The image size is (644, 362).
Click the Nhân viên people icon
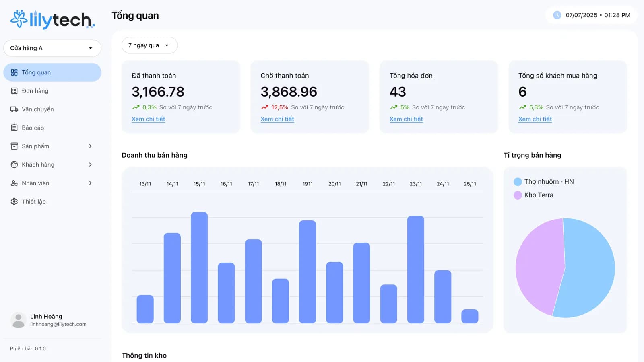coord(14,183)
